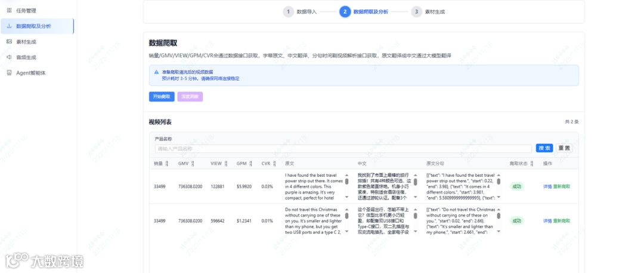The width and height of the screenshot is (644, 273).
Task: Click scroll-down arrow of second row 原文分句 cell
Action: tap(499, 232)
